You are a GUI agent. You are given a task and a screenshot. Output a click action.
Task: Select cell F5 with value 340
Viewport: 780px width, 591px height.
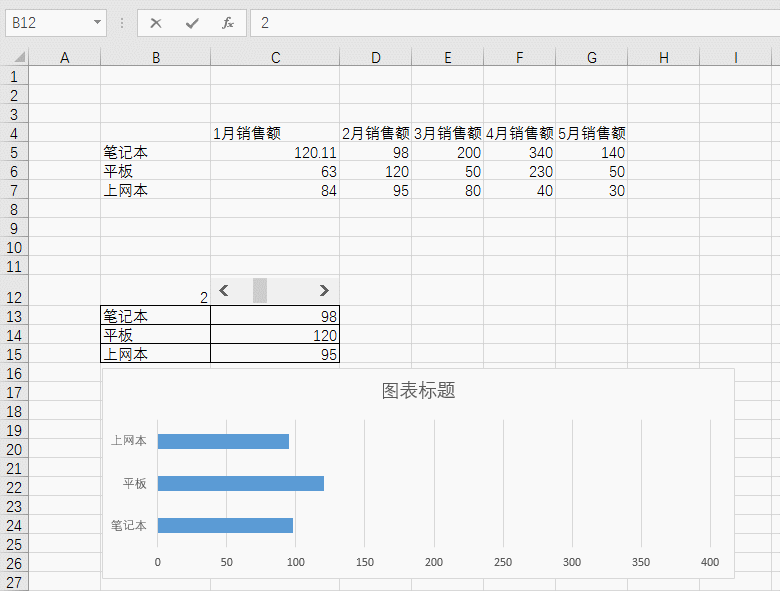(519, 152)
